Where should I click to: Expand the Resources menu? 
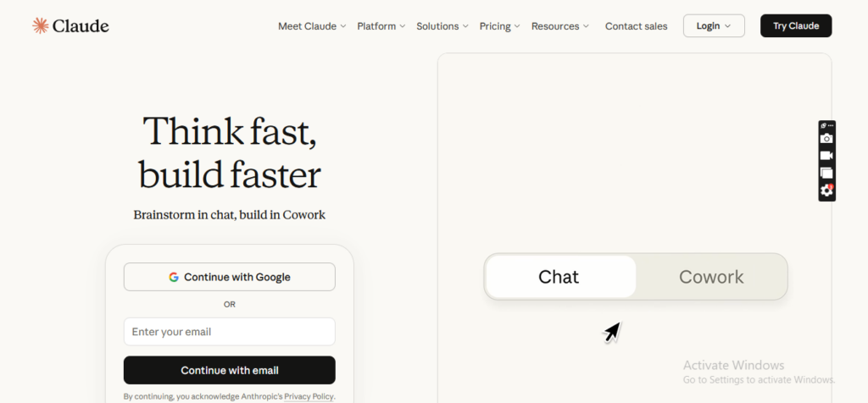[x=559, y=26]
